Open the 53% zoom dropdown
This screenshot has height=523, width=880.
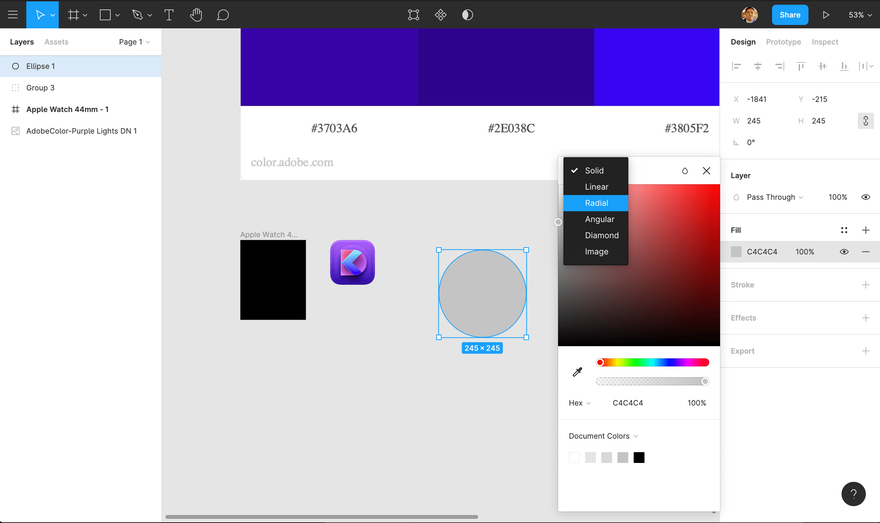point(860,15)
